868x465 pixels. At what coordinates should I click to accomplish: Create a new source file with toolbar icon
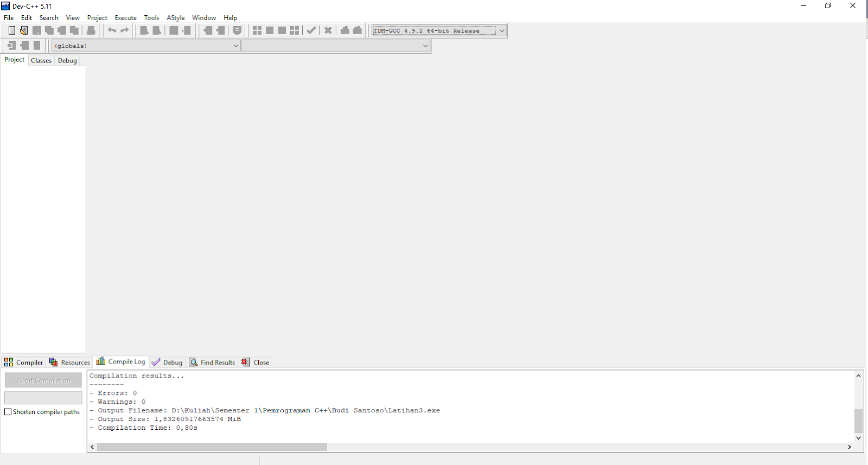(11, 30)
